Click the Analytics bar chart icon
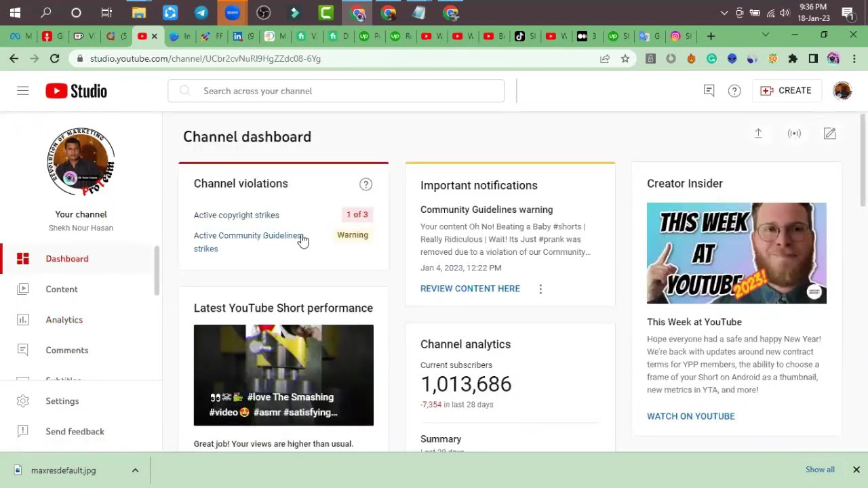The width and height of the screenshot is (868, 488). [x=23, y=320]
